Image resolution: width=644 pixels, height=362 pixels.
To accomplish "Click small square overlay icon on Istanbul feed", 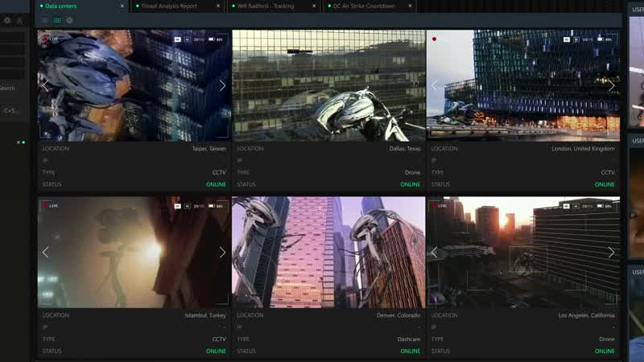I will point(188,206).
